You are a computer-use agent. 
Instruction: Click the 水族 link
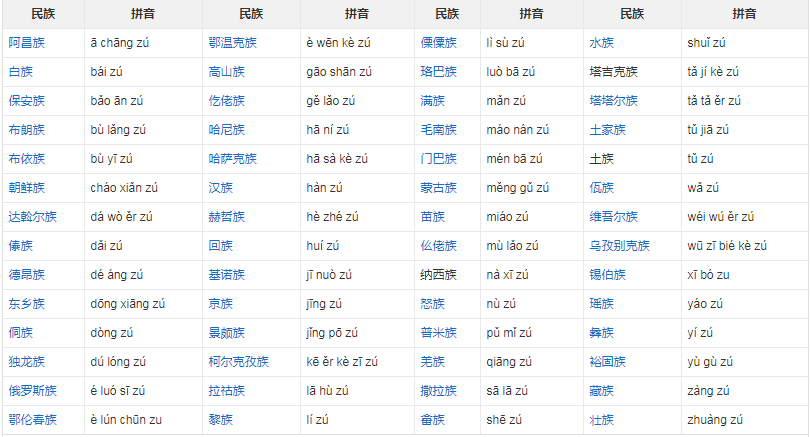pyautogui.click(x=601, y=43)
